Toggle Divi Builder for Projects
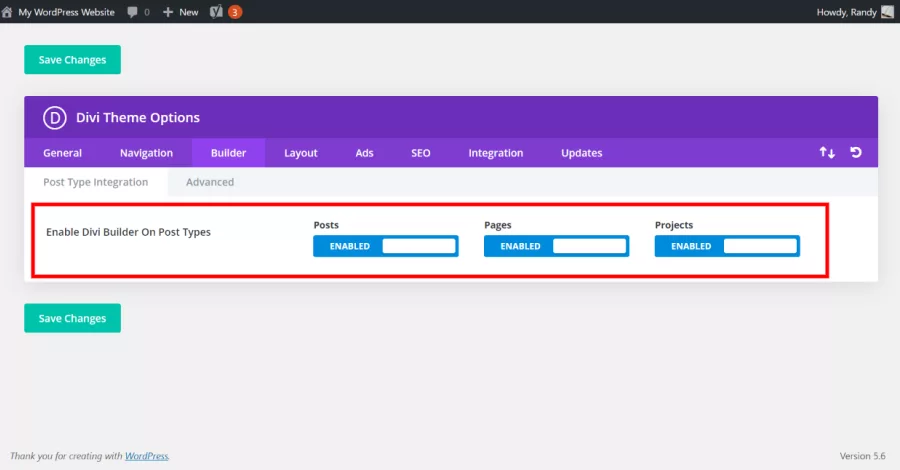 (x=727, y=246)
